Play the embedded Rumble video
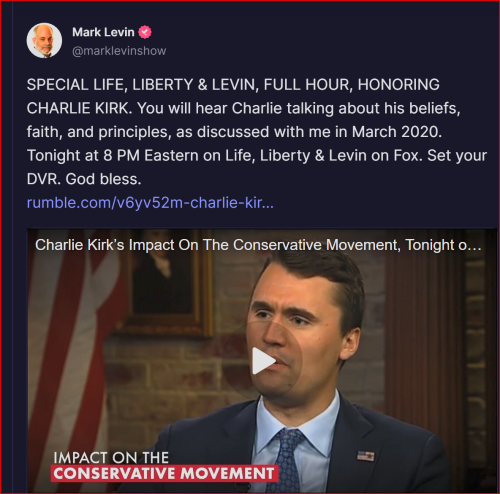The width and height of the screenshot is (500, 494). pyautogui.click(x=263, y=361)
